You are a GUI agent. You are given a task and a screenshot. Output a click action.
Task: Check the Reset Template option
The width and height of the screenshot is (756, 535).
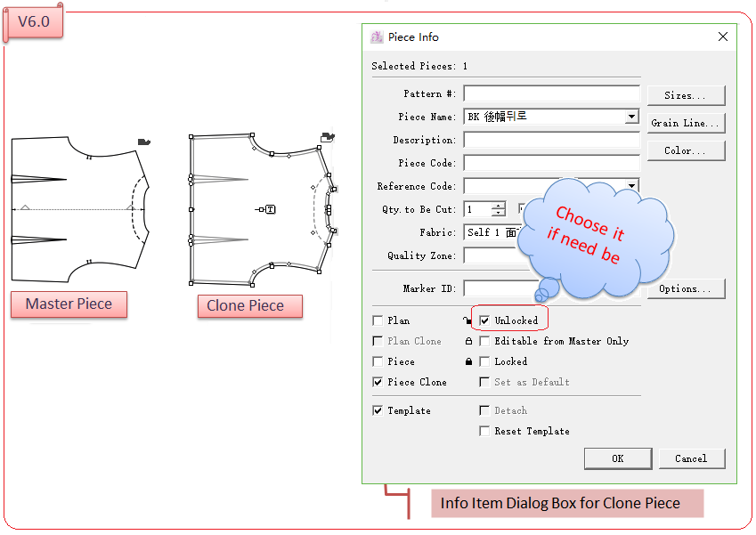click(x=484, y=431)
